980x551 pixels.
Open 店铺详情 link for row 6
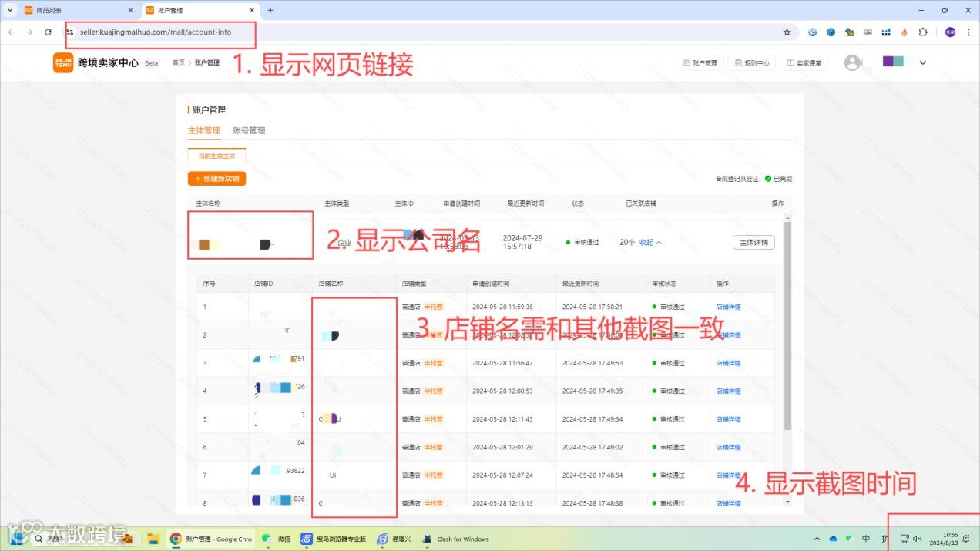728,447
